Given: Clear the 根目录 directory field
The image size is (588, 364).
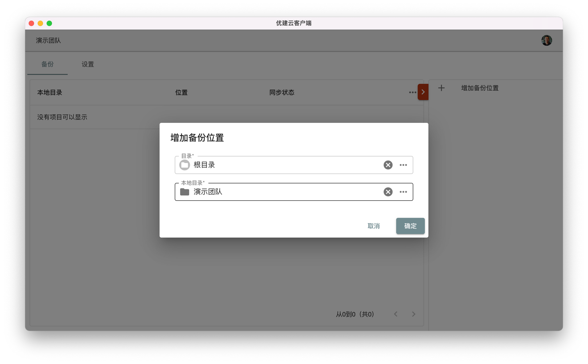Looking at the screenshot, I should point(388,165).
